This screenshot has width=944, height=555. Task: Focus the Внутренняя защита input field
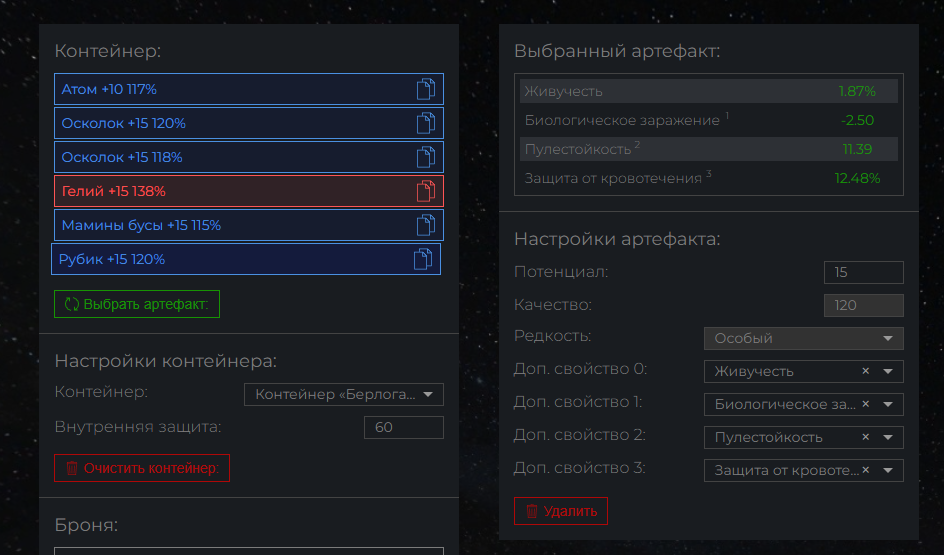click(x=403, y=427)
